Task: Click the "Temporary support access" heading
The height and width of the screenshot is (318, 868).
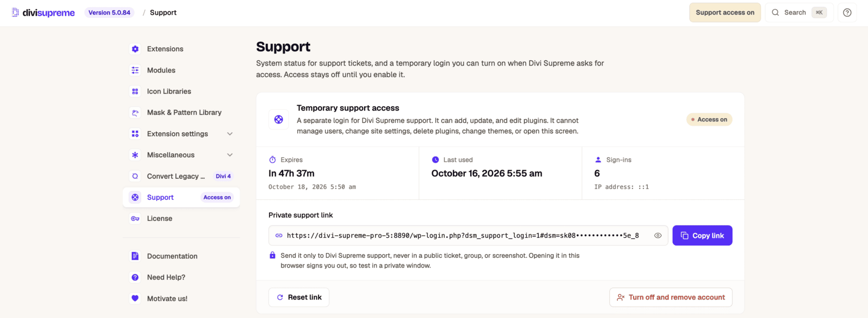Action: point(348,108)
